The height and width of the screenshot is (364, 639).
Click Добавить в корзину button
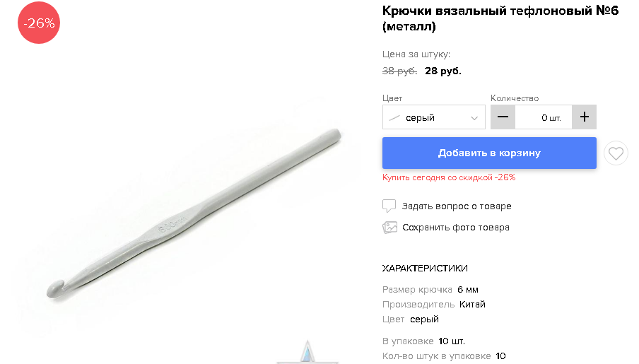coord(489,153)
